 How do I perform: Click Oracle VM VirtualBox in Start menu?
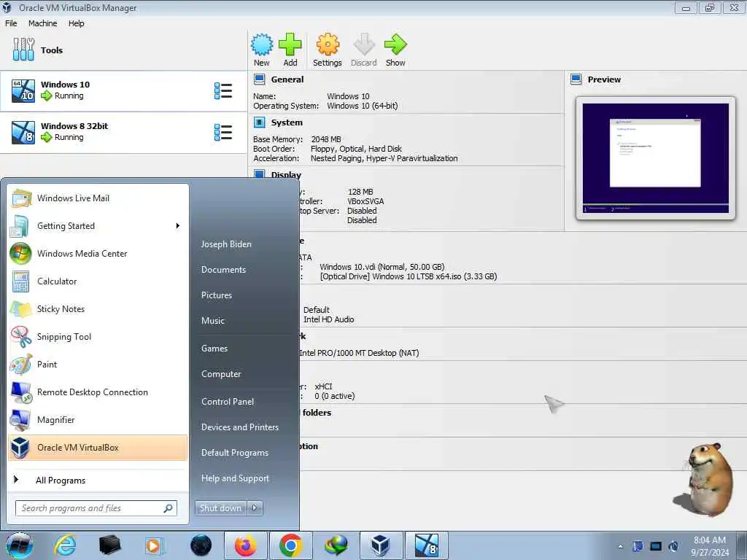tap(98, 448)
